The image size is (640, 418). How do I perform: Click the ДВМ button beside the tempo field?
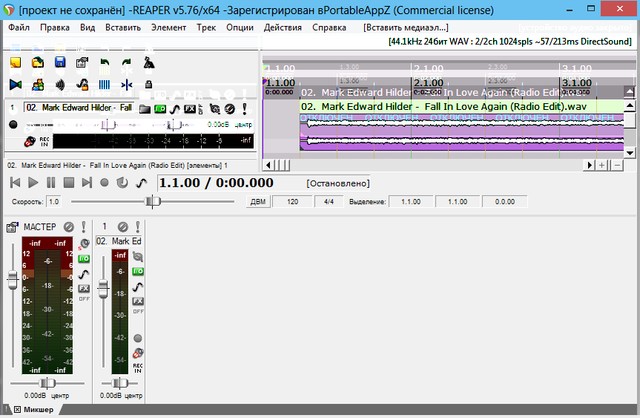click(258, 201)
